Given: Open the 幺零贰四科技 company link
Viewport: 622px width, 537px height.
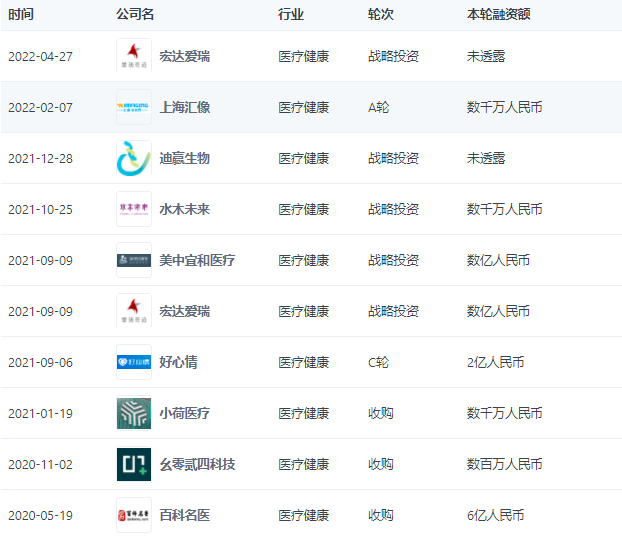Looking at the screenshot, I should point(197,464).
